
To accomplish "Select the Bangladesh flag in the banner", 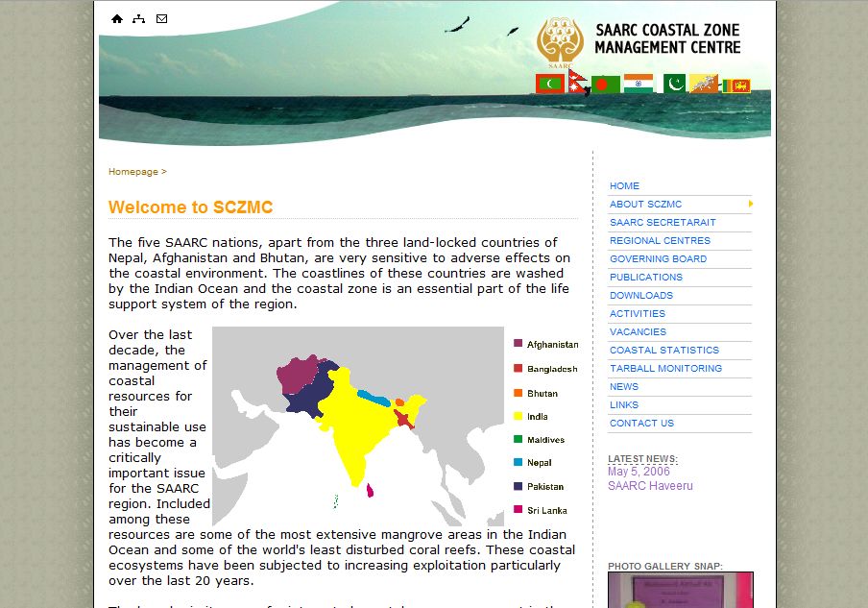I will pos(606,85).
